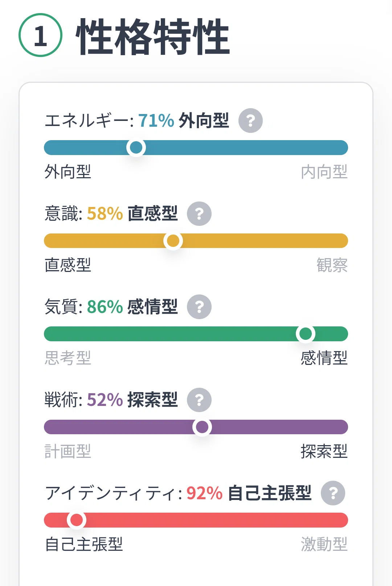Viewport: 392px width, 586px height.
Task: Click the purple 戦術 slider knob
Action: click(202, 427)
